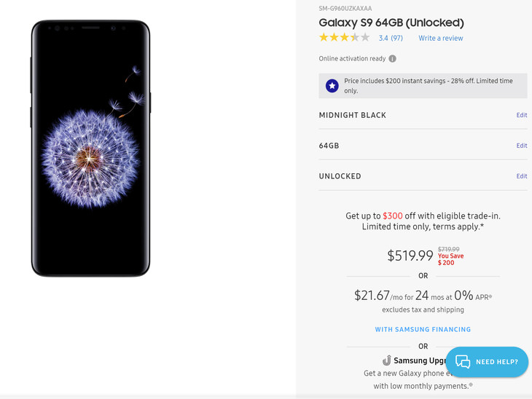Open the 3.4 (97) reviews link
This screenshot has width=532, height=399.
pos(391,38)
